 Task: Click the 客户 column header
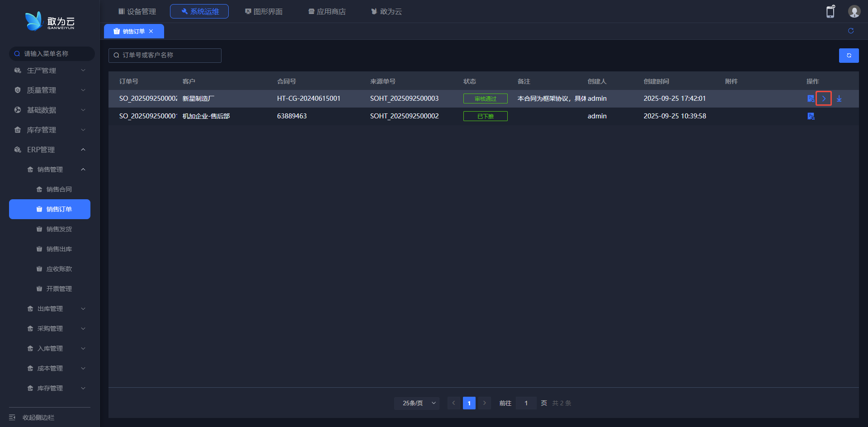pos(189,81)
